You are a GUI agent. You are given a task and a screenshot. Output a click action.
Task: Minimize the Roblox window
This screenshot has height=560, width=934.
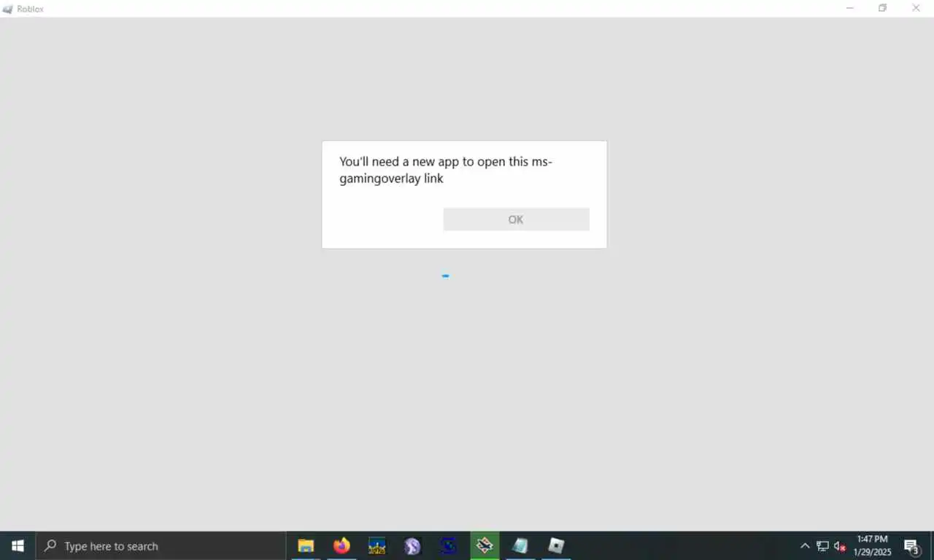[850, 8]
